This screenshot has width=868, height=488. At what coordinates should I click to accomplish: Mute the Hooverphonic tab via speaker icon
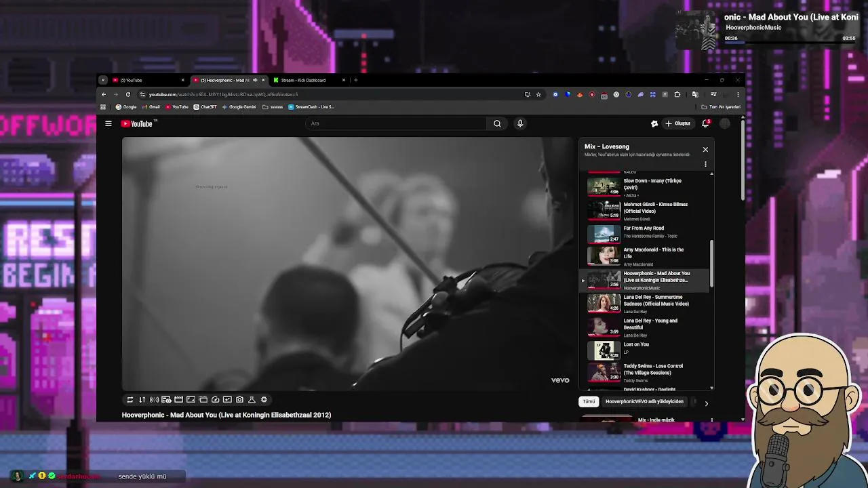tap(255, 80)
